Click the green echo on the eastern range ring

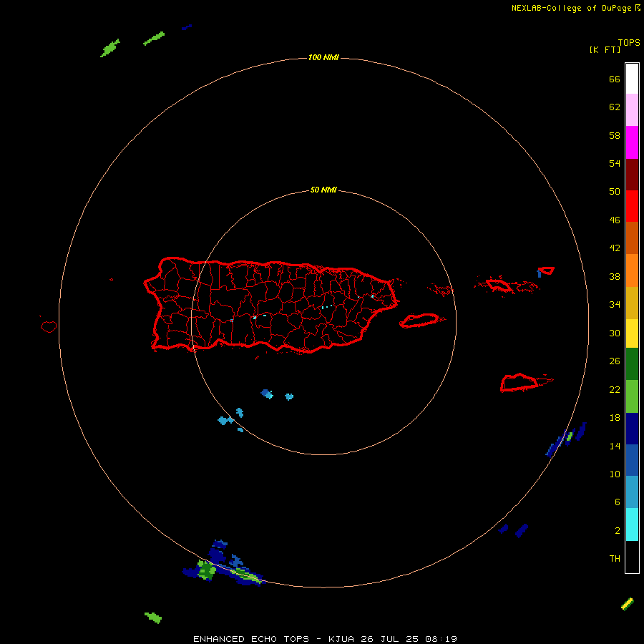pos(570,436)
